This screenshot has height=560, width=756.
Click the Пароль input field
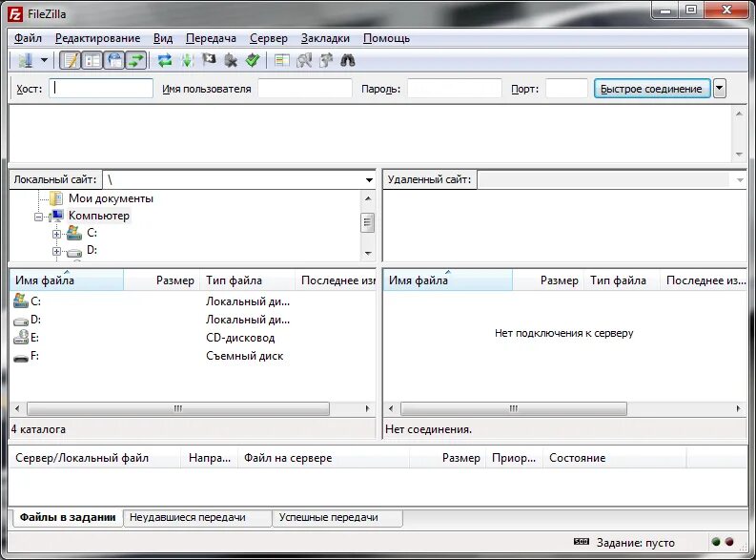tap(454, 89)
